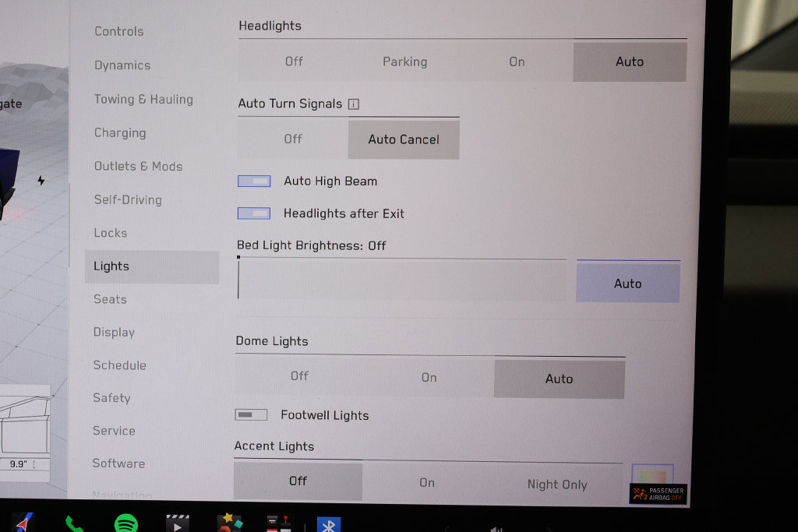Set Dome Lights to Off

299,376
